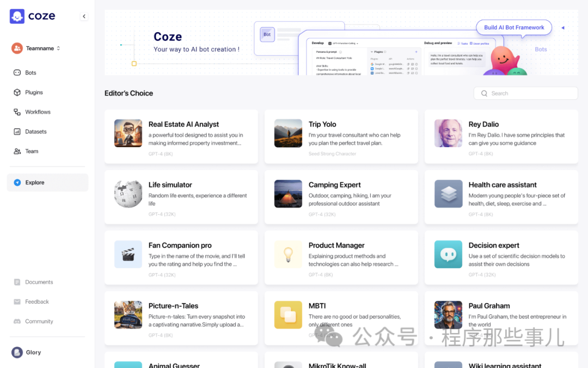Image resolution: width=588 pixels, height=368 pixels.
Task: Open the Community Discord icon
Action: (17, 321)
